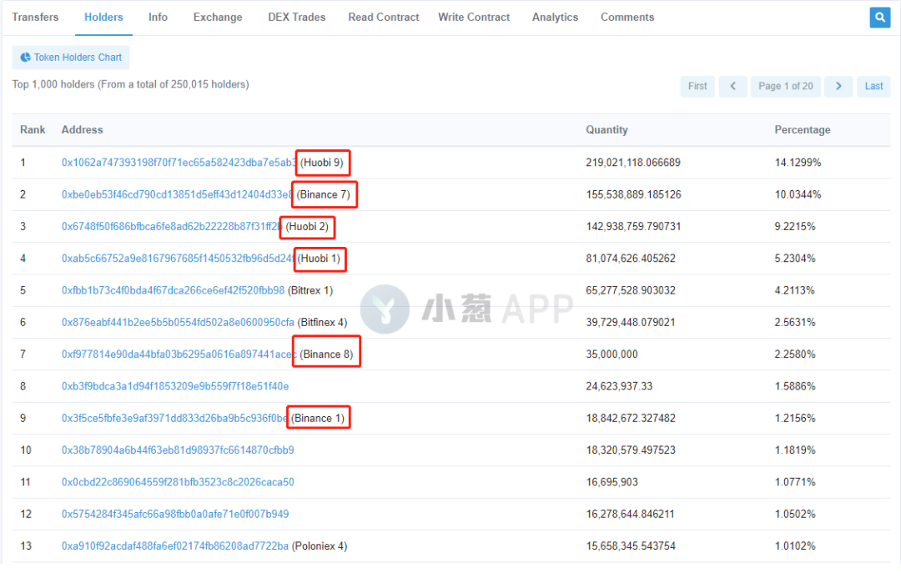Open the Read Contract tab
Image resolution: width=901 pixels, height=588 pixels.
click(x=383, y=18)
